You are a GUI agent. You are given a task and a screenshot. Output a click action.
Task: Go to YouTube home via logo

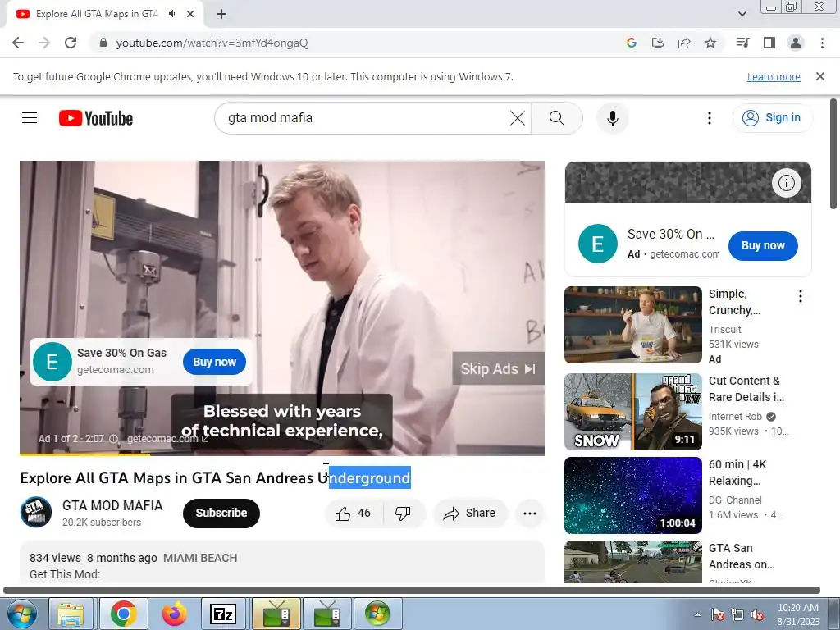pos(96,118)
